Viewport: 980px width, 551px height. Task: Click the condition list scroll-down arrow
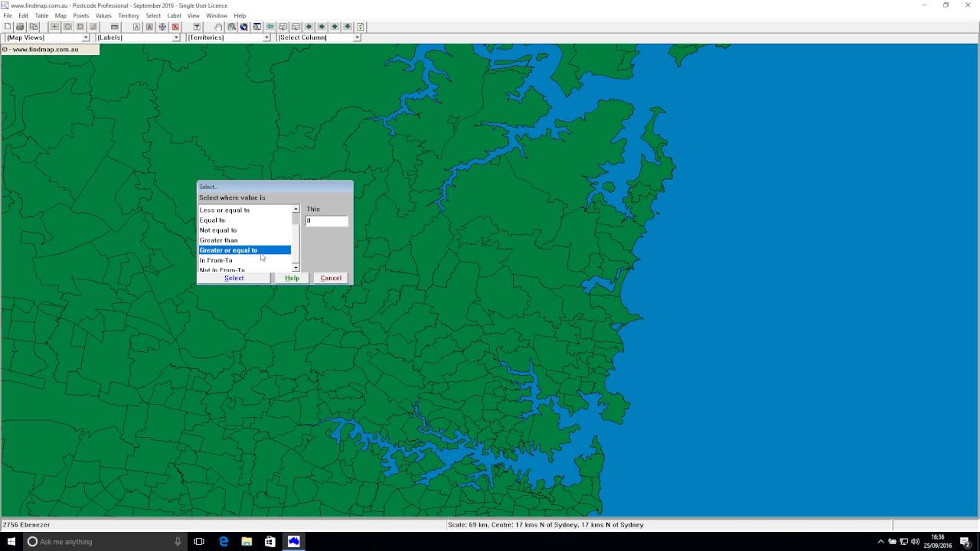[x=296, y=268]
